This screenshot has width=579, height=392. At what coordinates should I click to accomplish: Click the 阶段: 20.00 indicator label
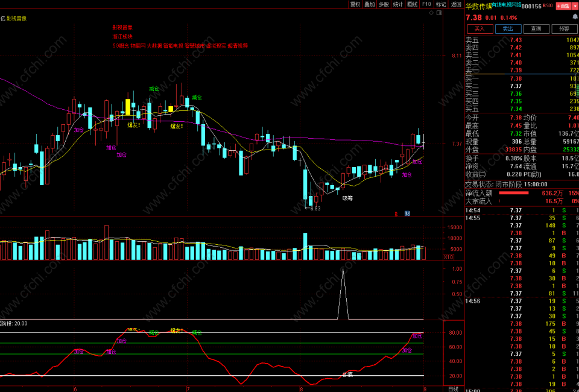(14, 324)
